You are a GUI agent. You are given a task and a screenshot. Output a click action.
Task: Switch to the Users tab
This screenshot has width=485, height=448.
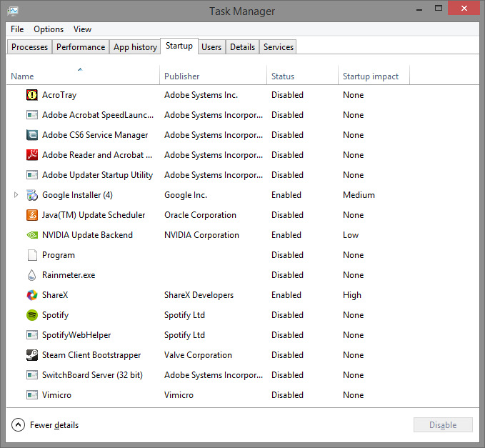211,47
